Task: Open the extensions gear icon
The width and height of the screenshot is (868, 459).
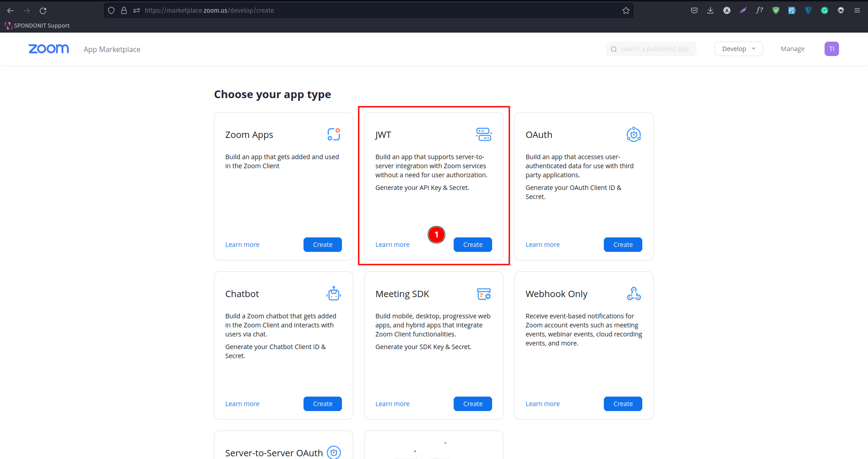Action: pyautogui.click(x=841, y=10)
